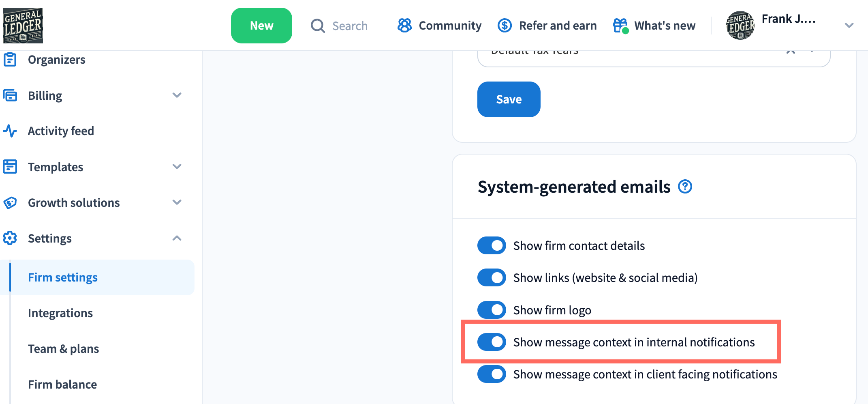Click the Settings gear icon
Screen dimensions: 868x404
(x=10, y=238)
